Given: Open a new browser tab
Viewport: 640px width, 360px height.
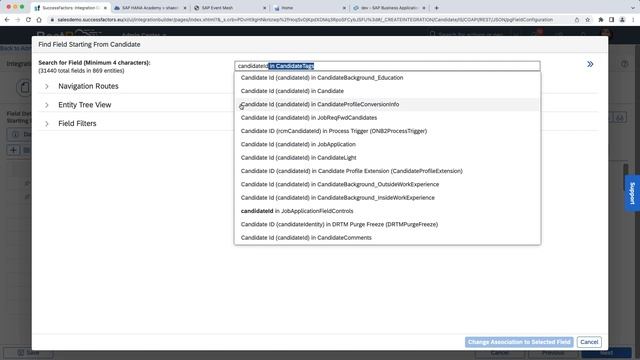Looking at the screenshot, I should pyautogui.click(x=436, y=8).
